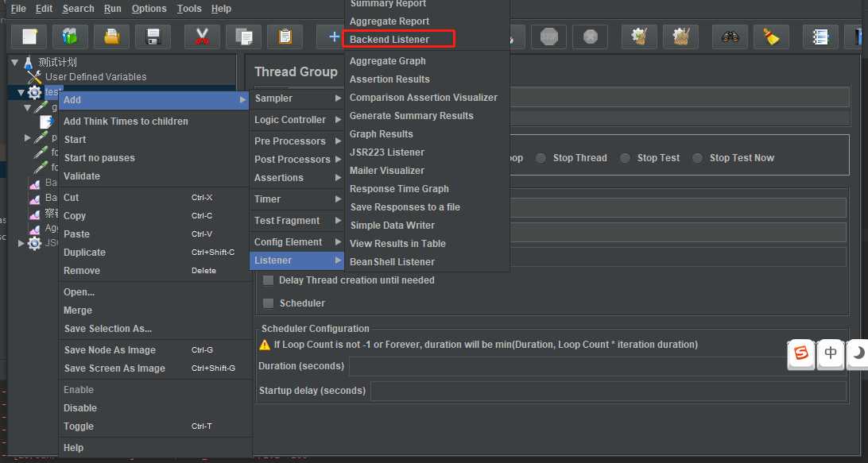Open the Pre Processors submenu
This screenshot has width=868, height=463.
(x=296, y=141)
